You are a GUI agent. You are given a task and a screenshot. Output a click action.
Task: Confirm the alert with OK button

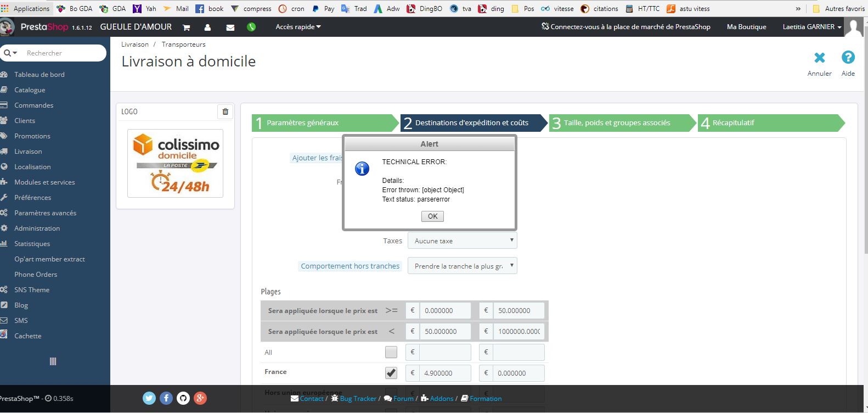432,216
